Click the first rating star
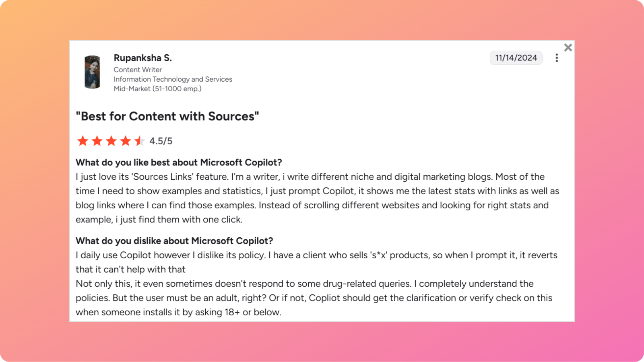 click(83, 141)
